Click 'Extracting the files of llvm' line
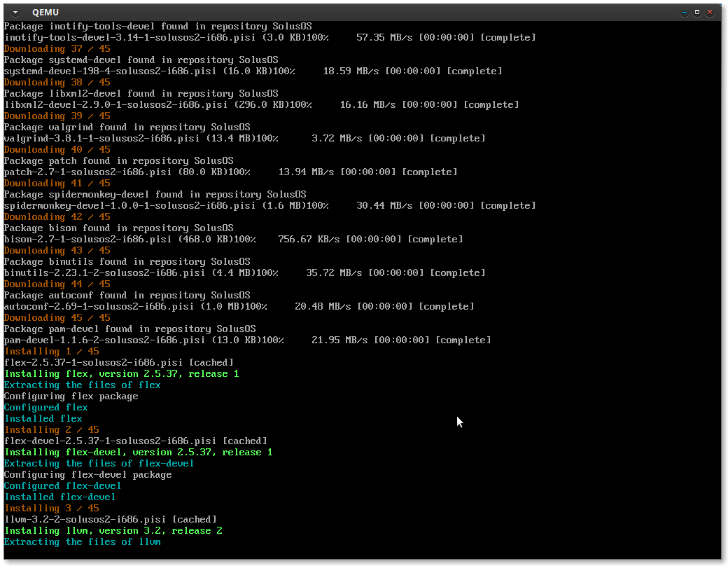Screen dimensions: 728x566 pos(82,541)
